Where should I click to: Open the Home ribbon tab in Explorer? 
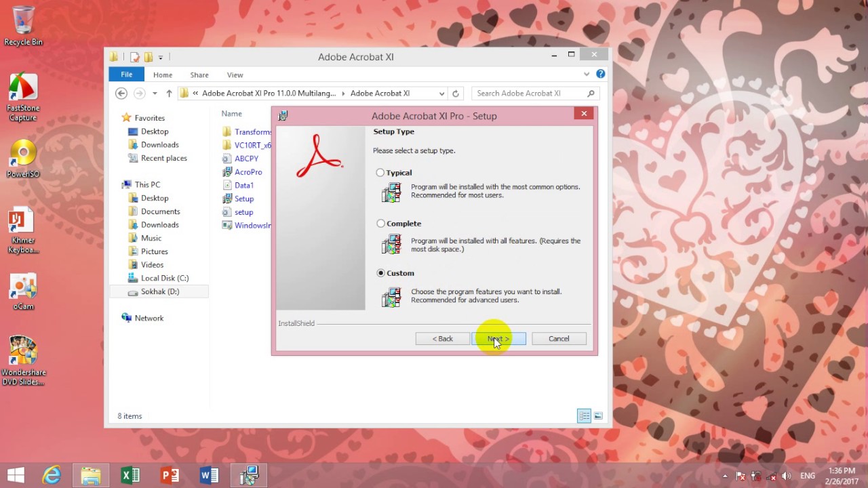[163, 75]
